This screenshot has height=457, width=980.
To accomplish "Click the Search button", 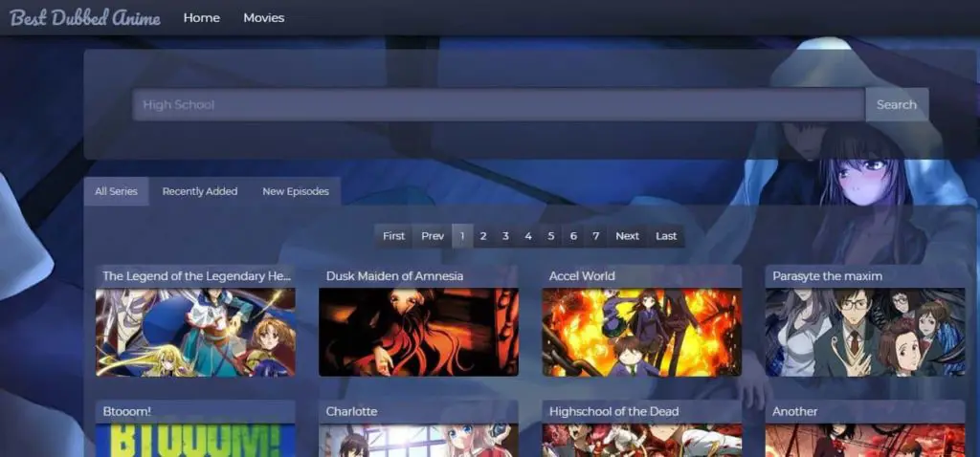I will click(x=896, y=105).
